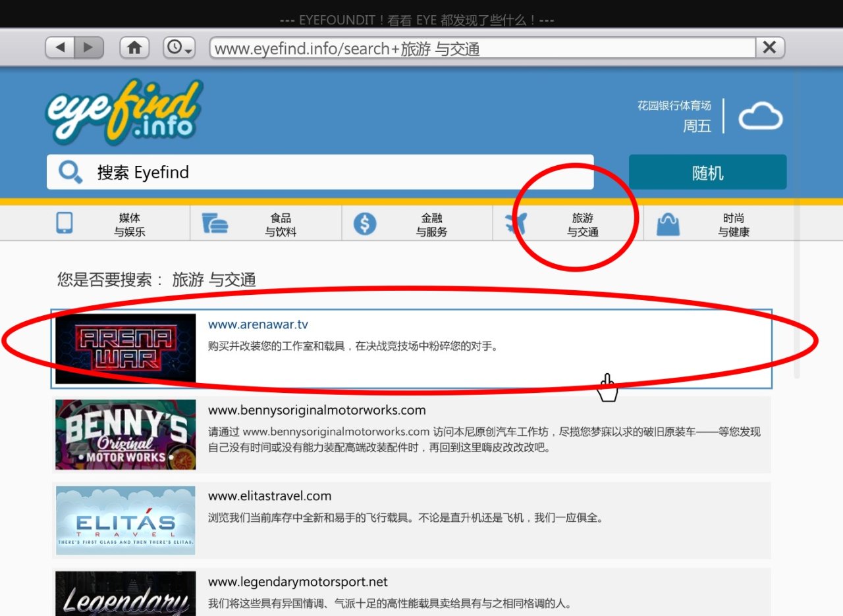This screenshot has height=616, width=843.
Task: Click the Arena War thumbnail
Action: [126, 349]
